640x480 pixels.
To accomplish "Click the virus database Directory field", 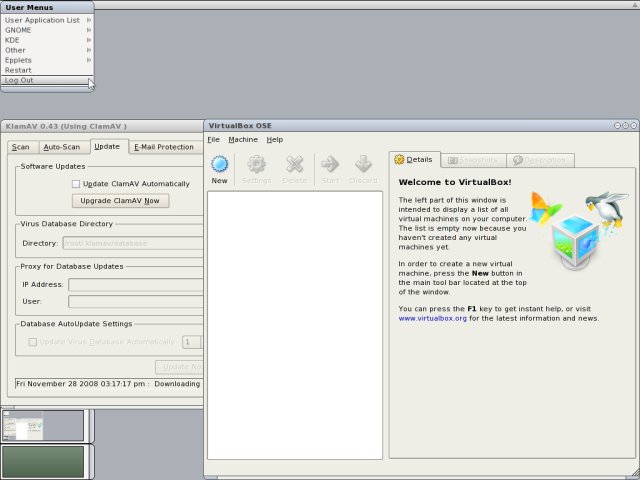I will pyautogui.click(x=133, y=243).
